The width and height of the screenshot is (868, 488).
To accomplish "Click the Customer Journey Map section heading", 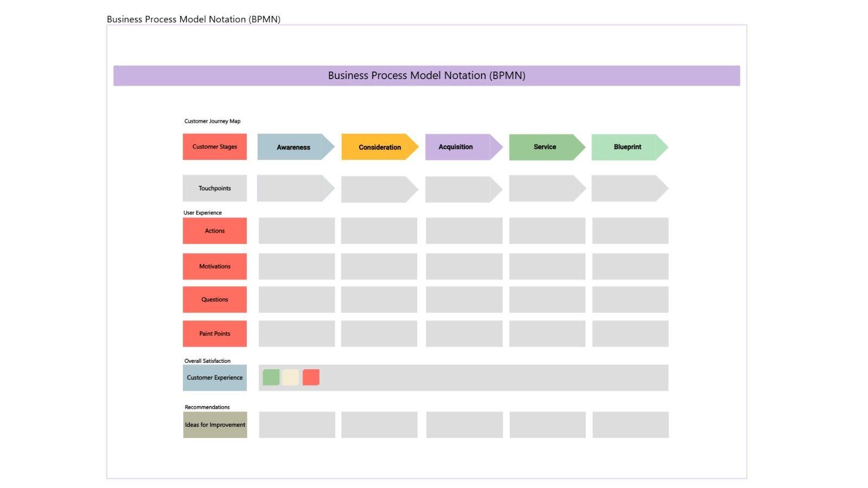I will click(213, 121).
